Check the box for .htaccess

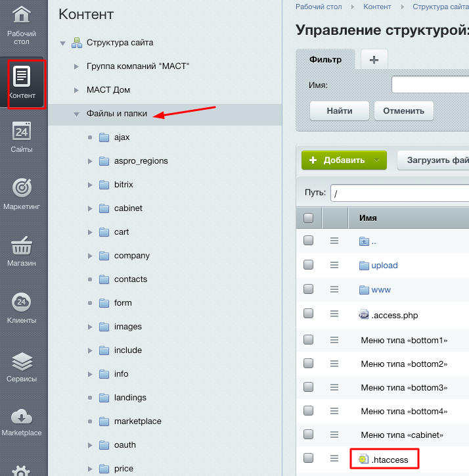pos(309,458)
